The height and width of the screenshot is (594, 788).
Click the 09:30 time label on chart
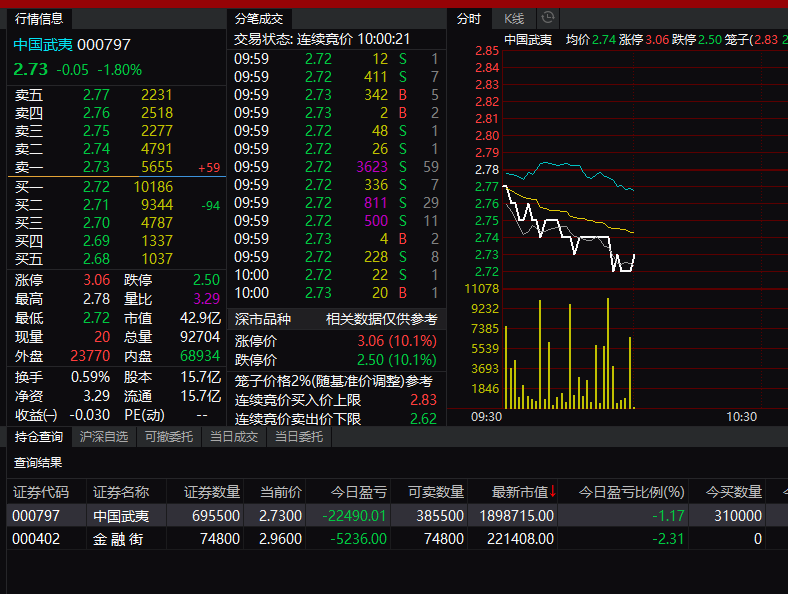(x=486, y=417)
